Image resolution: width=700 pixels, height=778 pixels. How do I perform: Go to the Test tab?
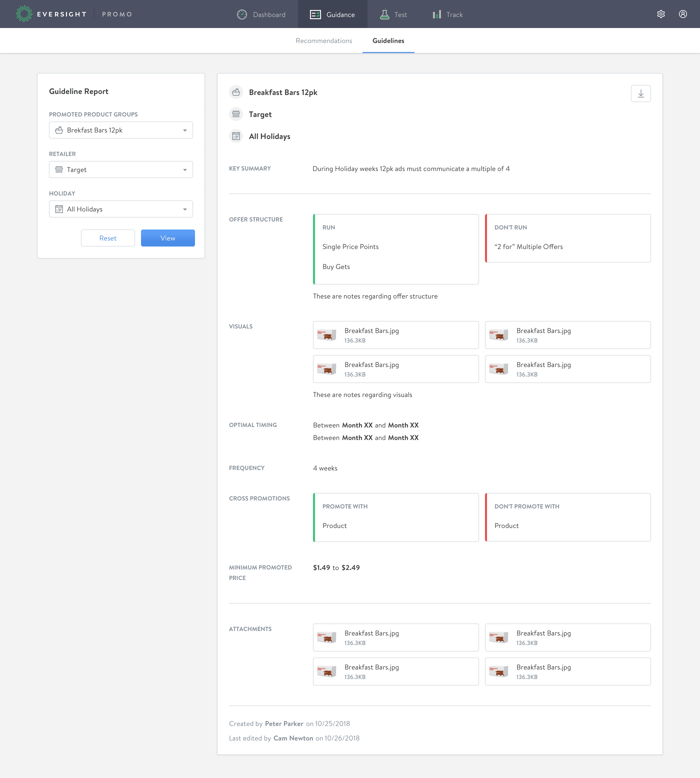[393, 14]
